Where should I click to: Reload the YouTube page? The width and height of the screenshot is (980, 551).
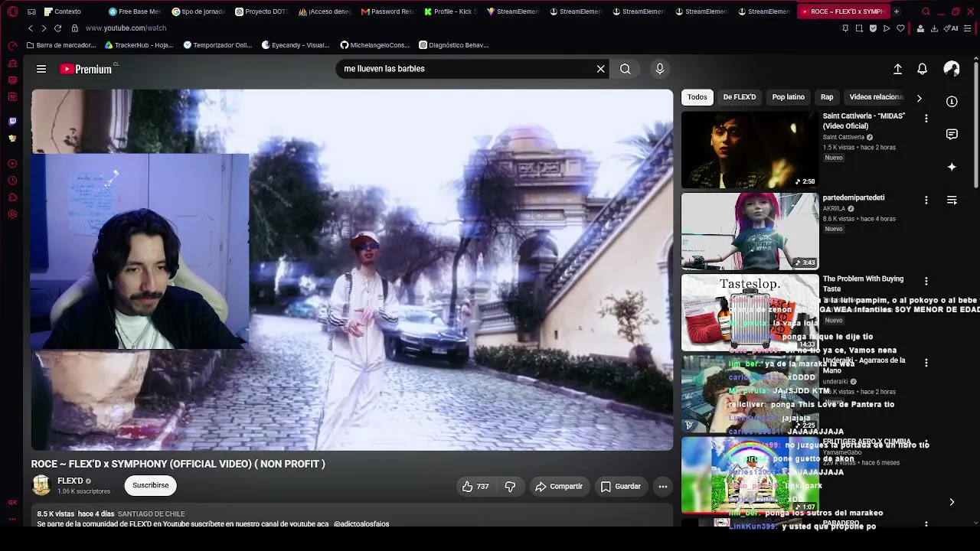tap(57, 28)
